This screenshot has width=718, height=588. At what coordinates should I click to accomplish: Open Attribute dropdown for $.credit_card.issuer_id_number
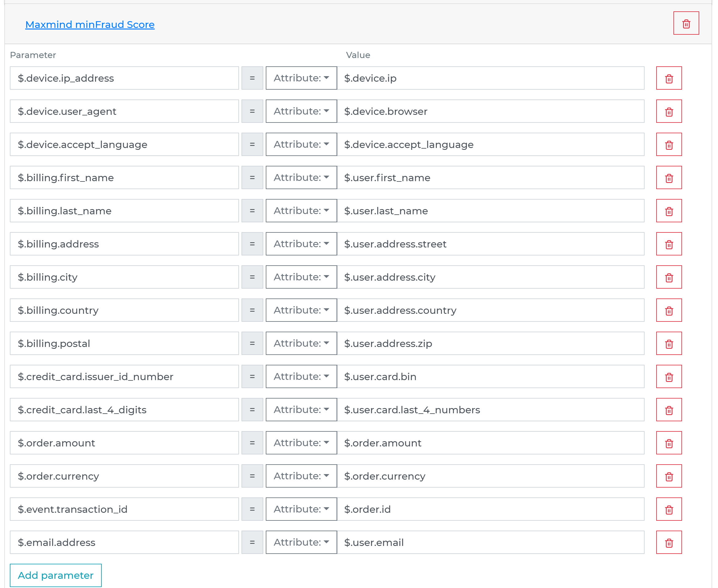tap(301, 377)
